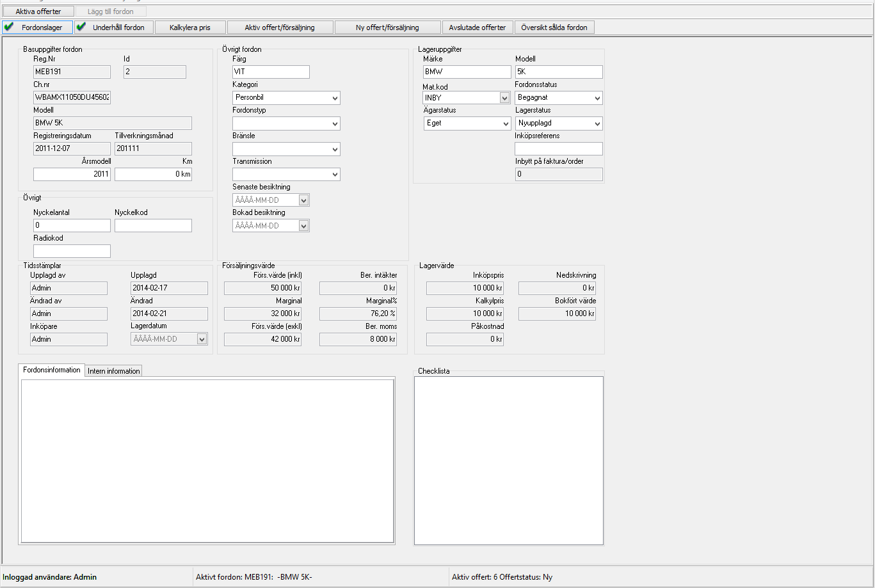Click the Id field showing 2

154,72
